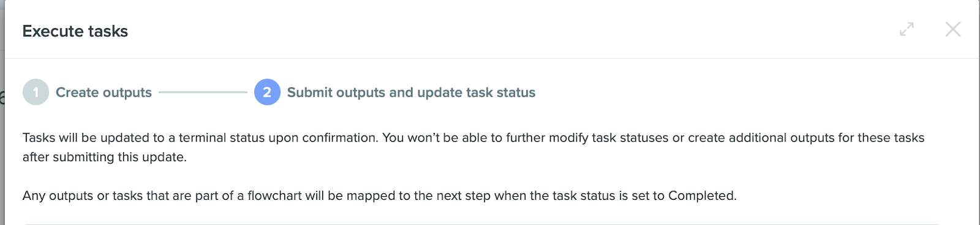This screenshot has height=225, width=980.
Task: Click the words 'terminal status' in the warning
Action: 222,138
